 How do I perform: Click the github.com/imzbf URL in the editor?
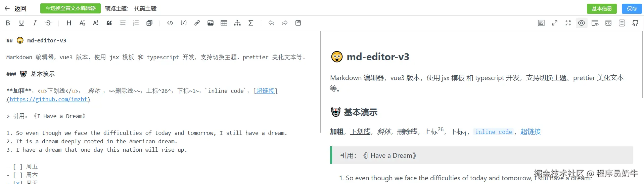[x=48, y=99]
